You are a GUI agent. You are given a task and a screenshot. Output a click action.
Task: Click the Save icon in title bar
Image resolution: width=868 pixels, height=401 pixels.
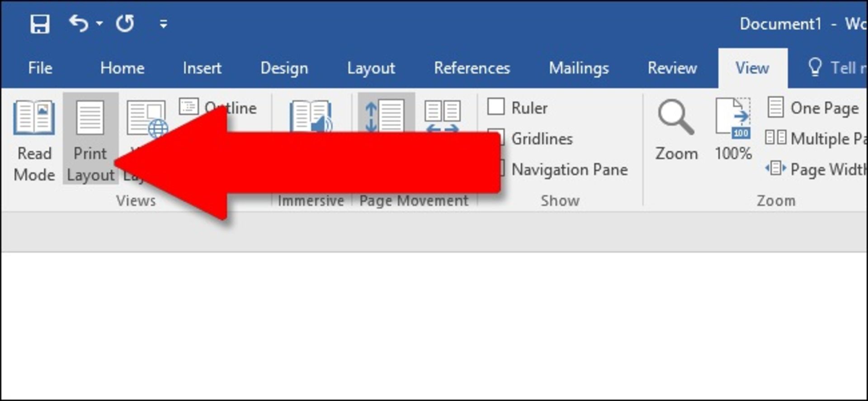(x=40, y=24)
